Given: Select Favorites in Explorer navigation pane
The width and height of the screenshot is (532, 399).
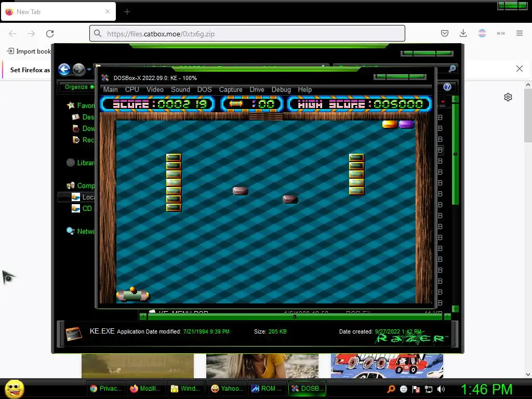Looking at the screenshot, I should tap(81, 105).
